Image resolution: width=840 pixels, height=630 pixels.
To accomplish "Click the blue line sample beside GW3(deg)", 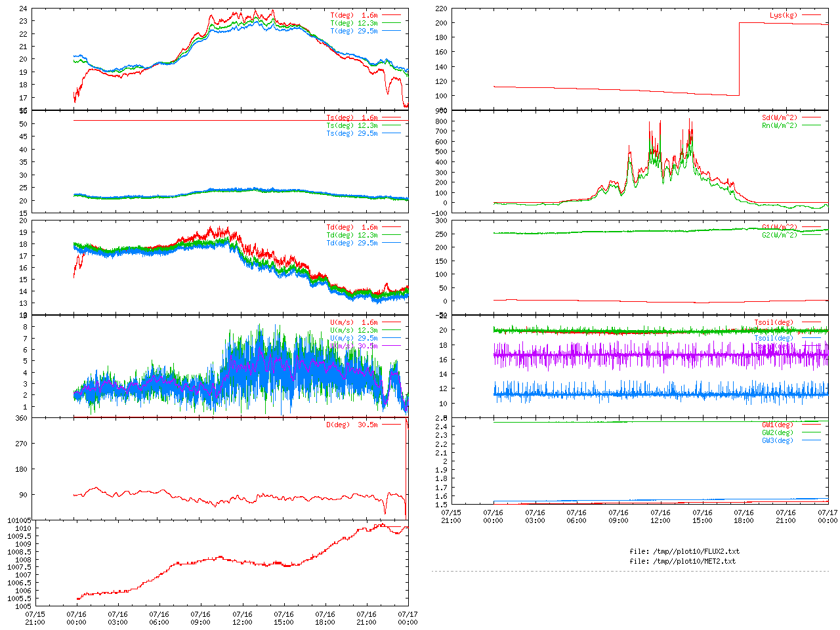I will (811, 440).
